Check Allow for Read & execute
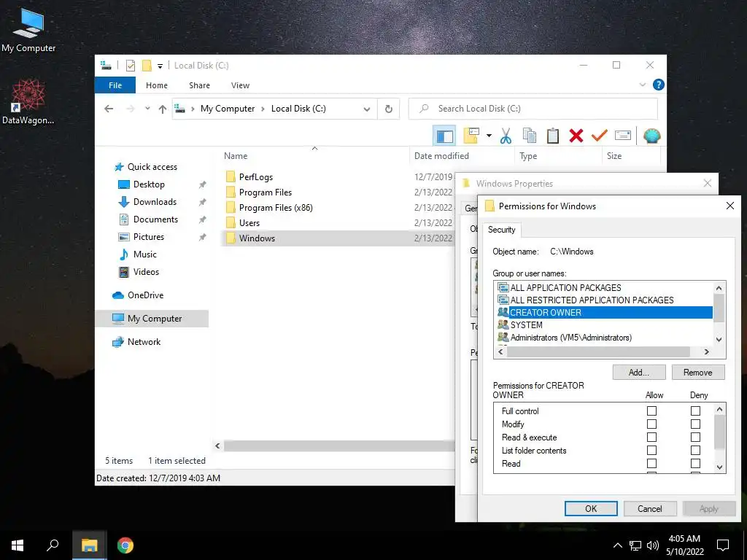Screen dimensions: 747x560 651,437
